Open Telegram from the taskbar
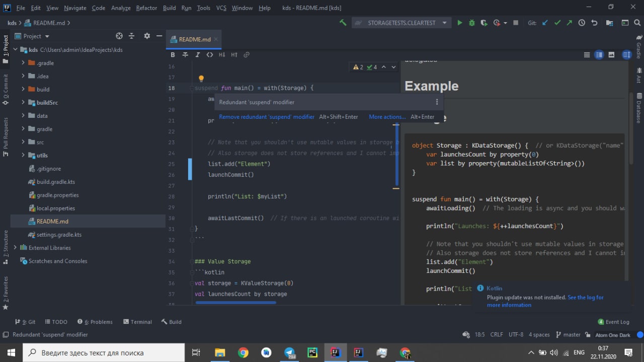The height and width of the screenshot is (362, 644). (290, 352)
